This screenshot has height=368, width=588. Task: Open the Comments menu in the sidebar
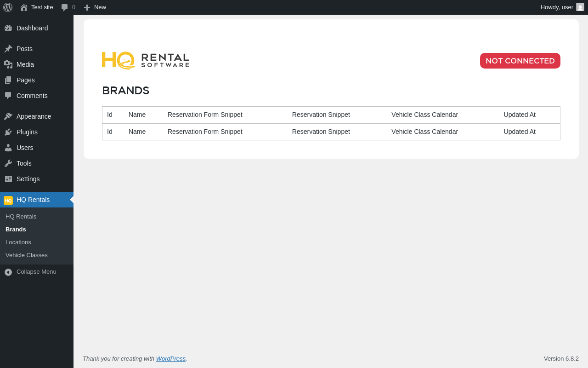point(37,96)
